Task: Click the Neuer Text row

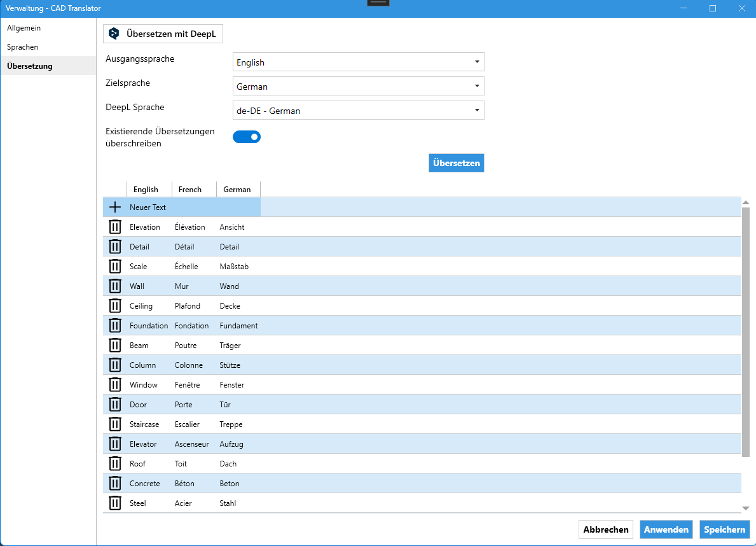Action: tap(422, 207)
